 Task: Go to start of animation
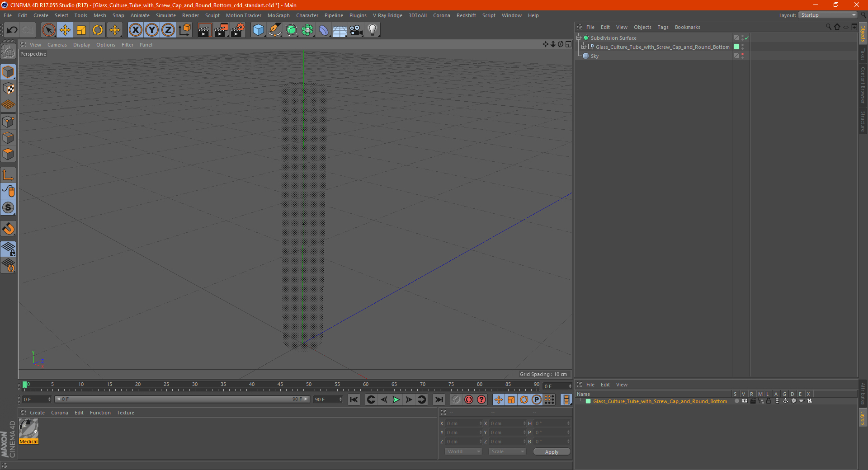[x=354, y=399]
